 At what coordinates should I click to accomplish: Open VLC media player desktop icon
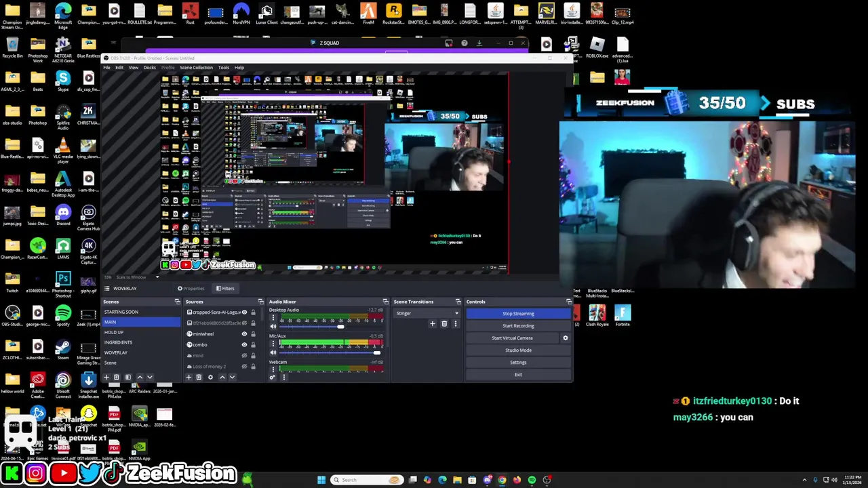[63, 149]
